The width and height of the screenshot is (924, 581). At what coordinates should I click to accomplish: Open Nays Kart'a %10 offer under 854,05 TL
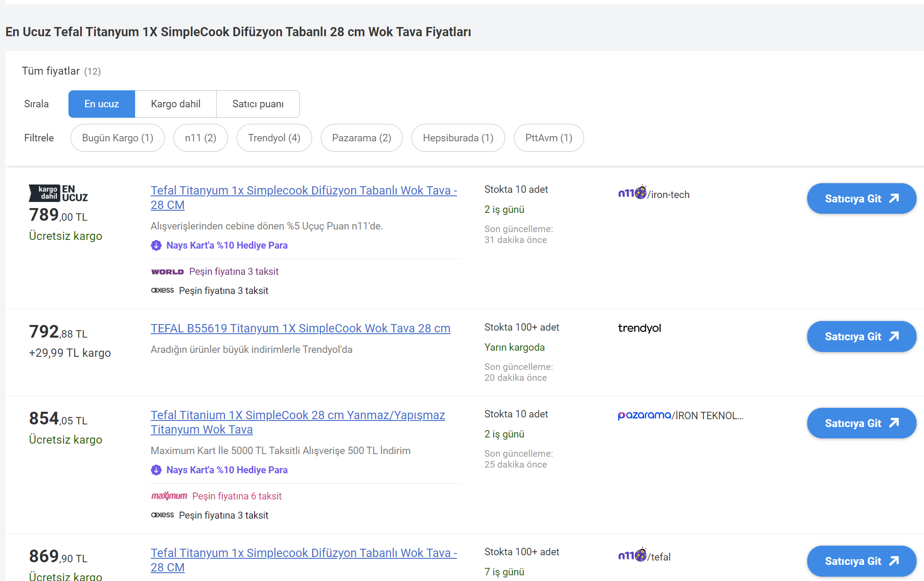pos(227,470)
